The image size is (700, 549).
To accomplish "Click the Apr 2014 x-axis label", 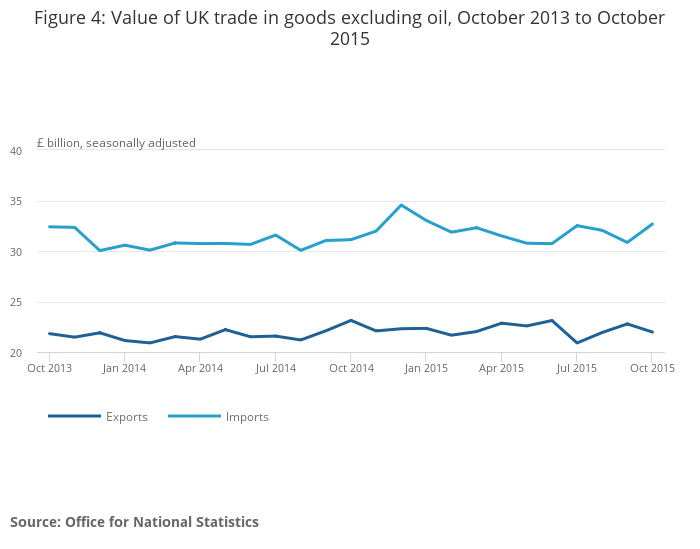I will click(x=200, y=368).
